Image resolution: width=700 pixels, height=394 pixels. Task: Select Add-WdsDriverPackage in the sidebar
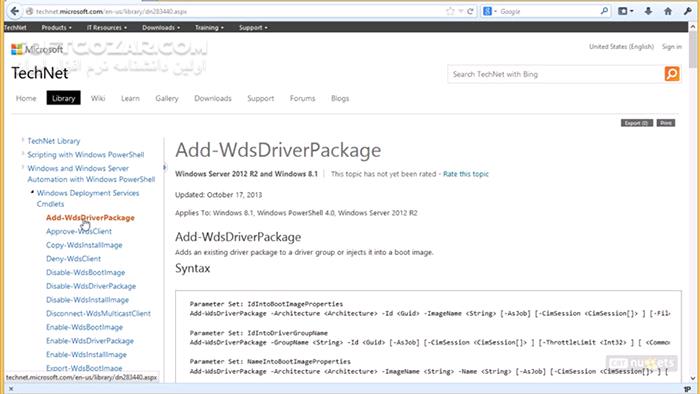click(90, 218)
